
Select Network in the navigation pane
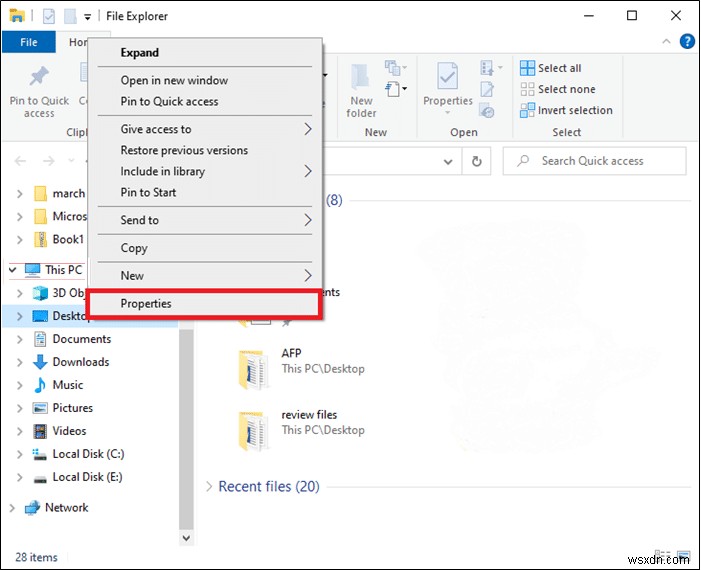click(67, 507)
